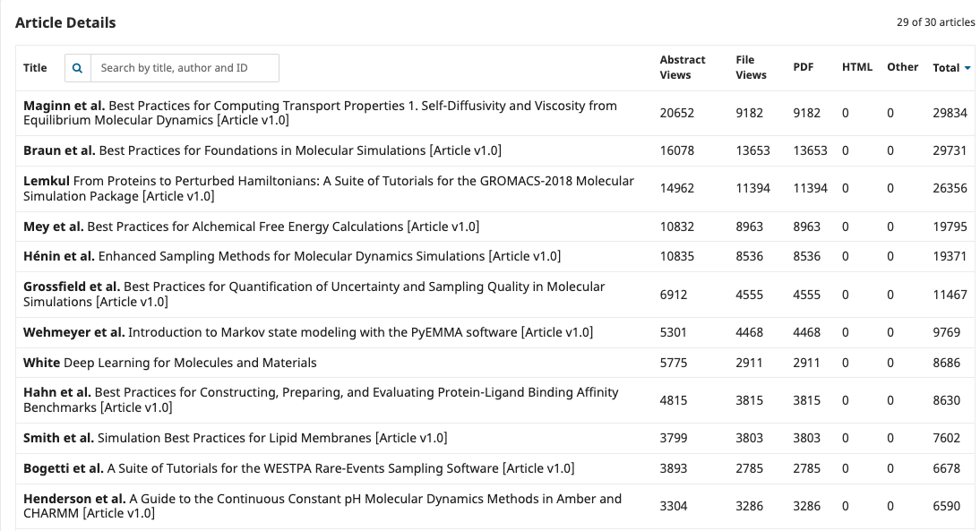Click the HTML column header
980x531 pixels.
[x=856, y=67]
